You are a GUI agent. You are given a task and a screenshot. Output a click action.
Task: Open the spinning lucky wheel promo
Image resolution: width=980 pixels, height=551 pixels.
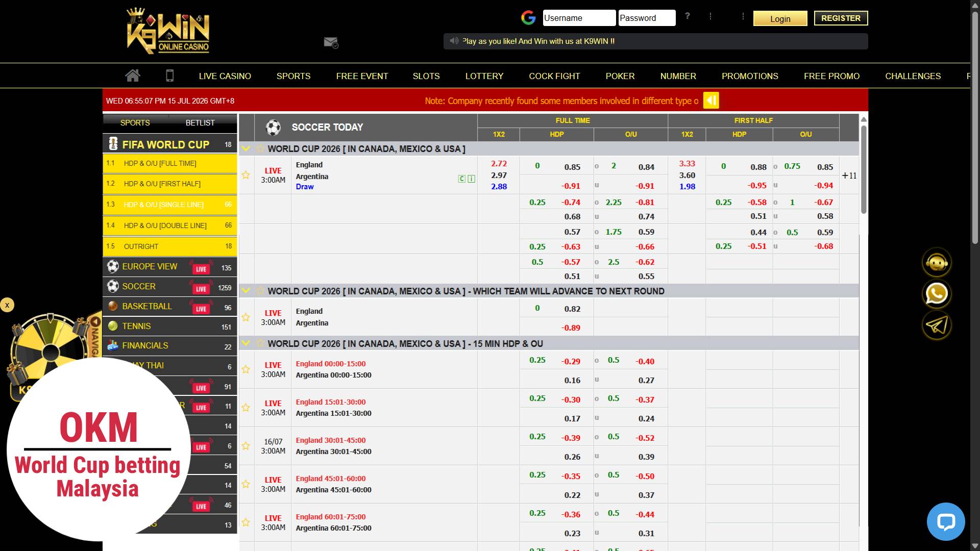click(51, 352)
